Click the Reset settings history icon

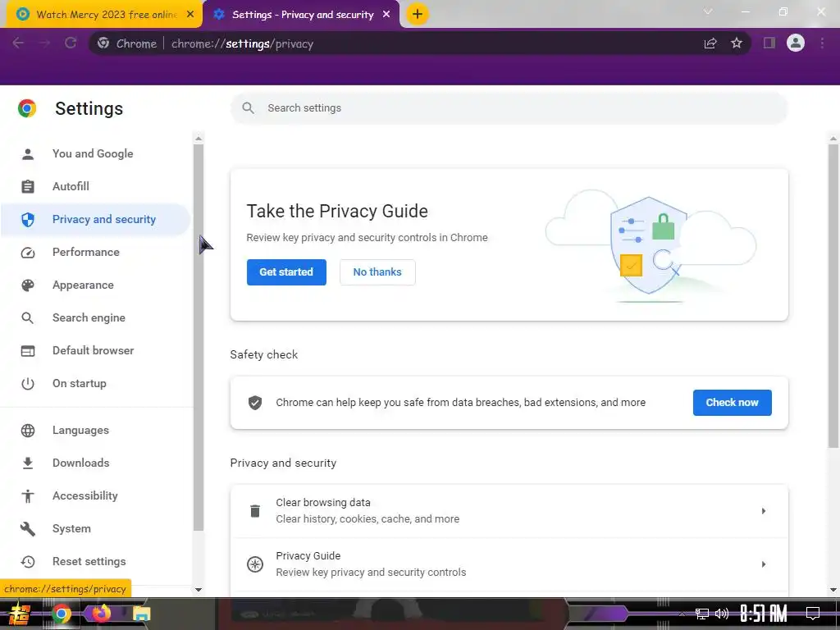28,561
